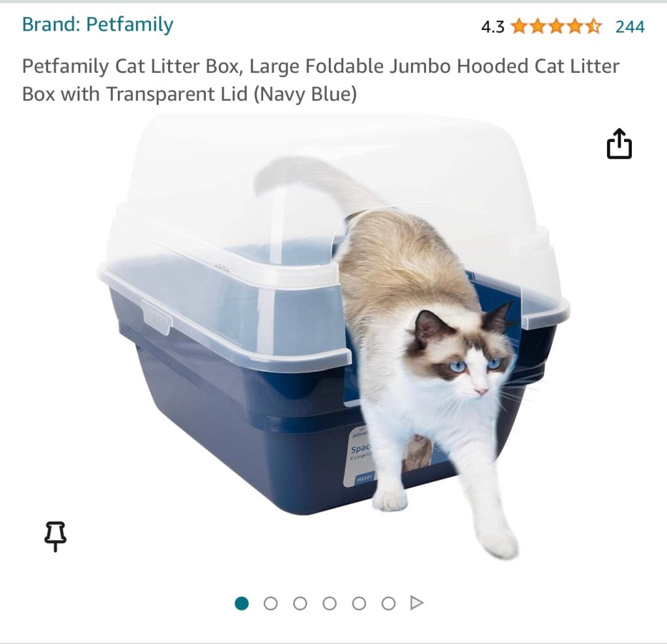Select the third image dot indicator
Screen dimensions: 667x644
coord(300,603)
